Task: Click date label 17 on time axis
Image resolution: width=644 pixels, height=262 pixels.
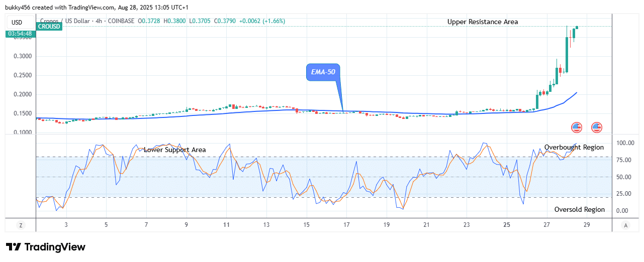Action: (x=346, y=225)
